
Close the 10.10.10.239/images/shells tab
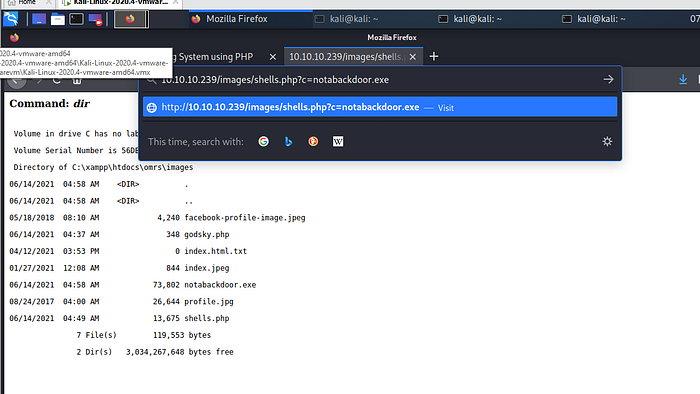[413, 57]
